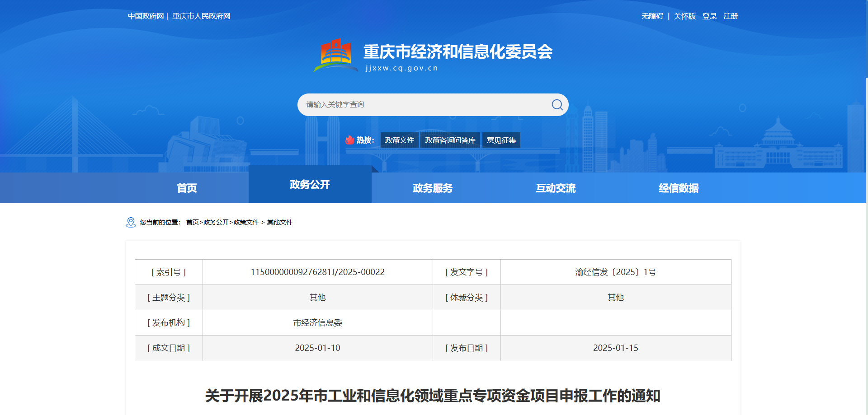Click the flame hot-search icon
Screen dimensions: 868x415
click(x=349, y=140)
